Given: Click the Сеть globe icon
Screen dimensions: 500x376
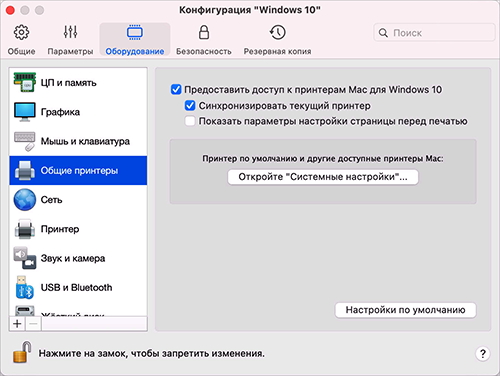Looking at the screenshot, I should coord(25,200).
